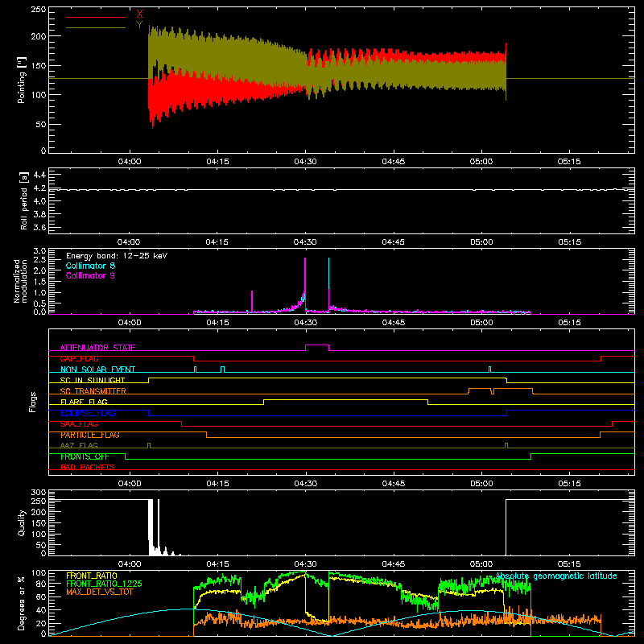The width and height of the screenshot is (644, 644).
Task: Click the SC_IN_SUNLIGHT flag label
Action: (x=93, y=380)
